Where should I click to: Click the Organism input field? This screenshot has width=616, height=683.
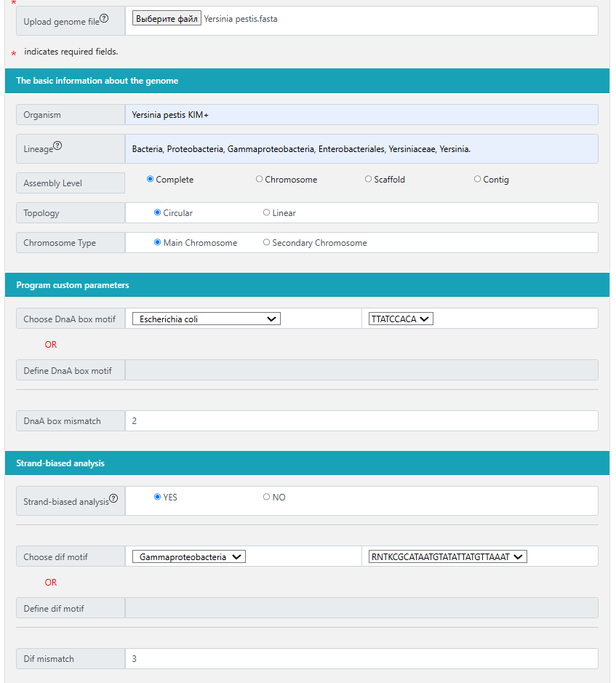[361, 114]
